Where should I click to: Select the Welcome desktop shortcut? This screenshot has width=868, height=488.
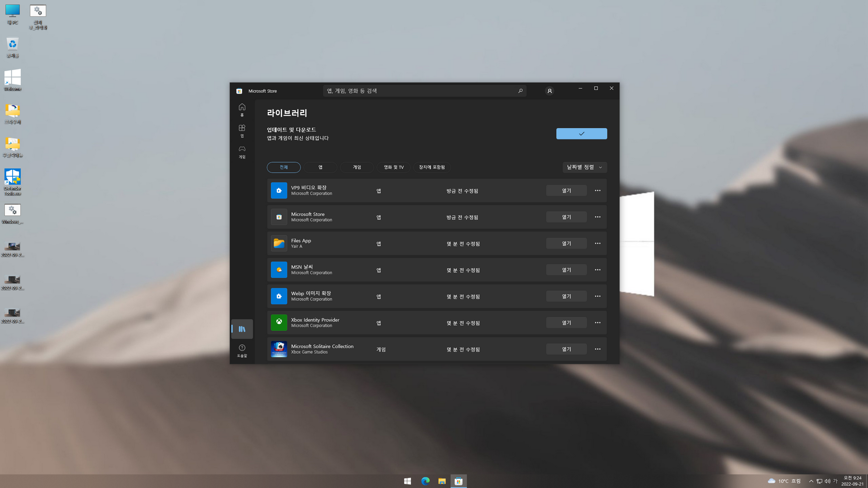tap(12, 80)
